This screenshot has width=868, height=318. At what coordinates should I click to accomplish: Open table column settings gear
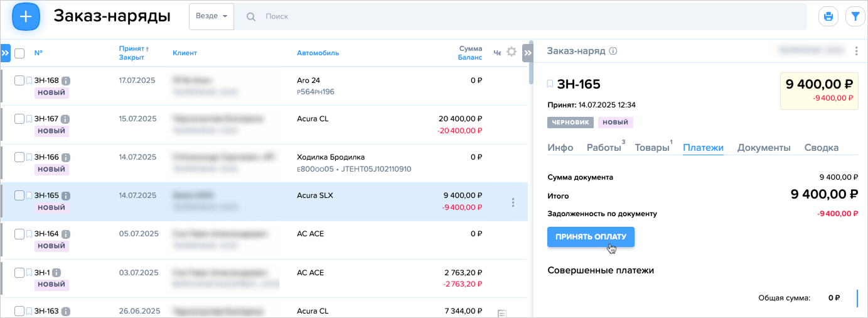(512, 52)
